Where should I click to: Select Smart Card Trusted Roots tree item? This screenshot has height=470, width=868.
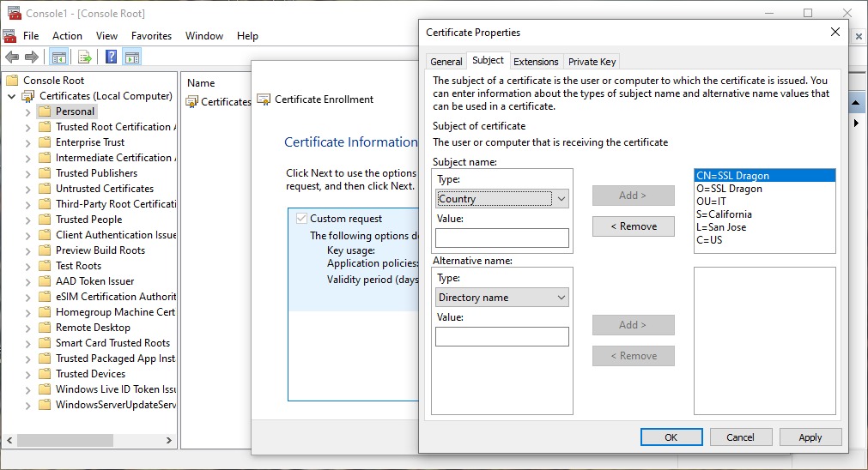(x=113, y=343)
